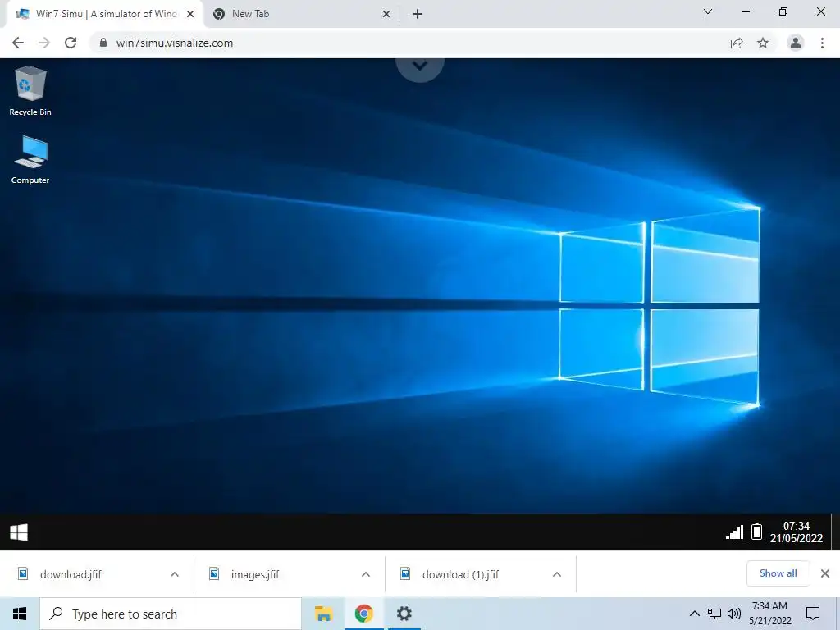This screenshot has width=840, height=630.
Task: Open the notification action center
Action: tap(813, 614)
